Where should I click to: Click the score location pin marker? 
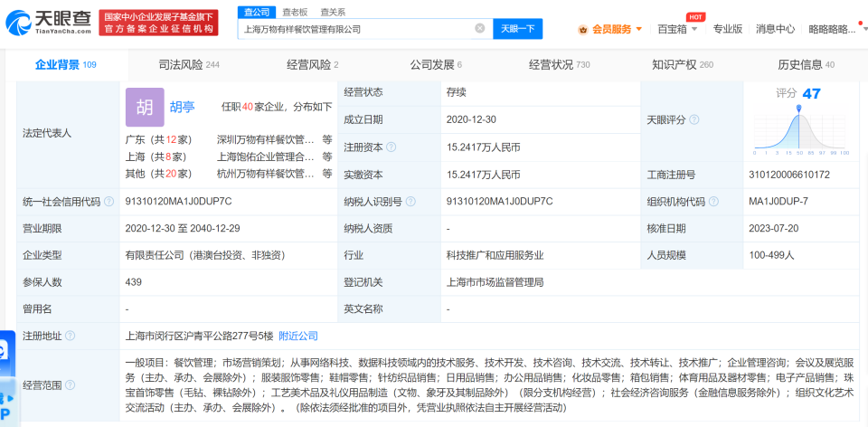[798, 108]
